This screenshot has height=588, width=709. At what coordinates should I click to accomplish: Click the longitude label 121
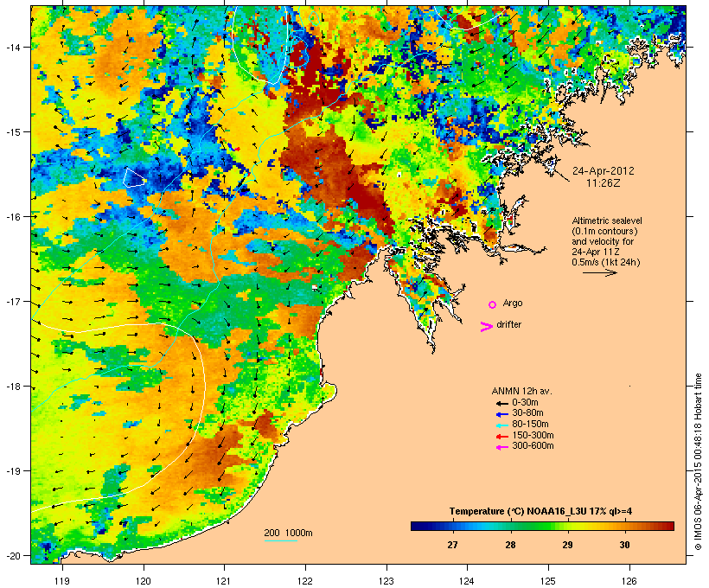tap(224, 581)
